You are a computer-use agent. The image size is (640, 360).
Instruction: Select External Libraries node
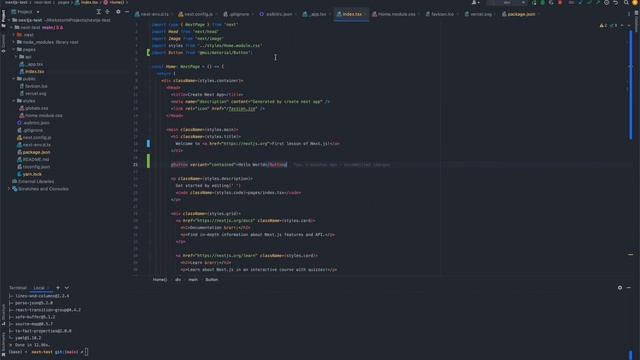click(33, 182)
